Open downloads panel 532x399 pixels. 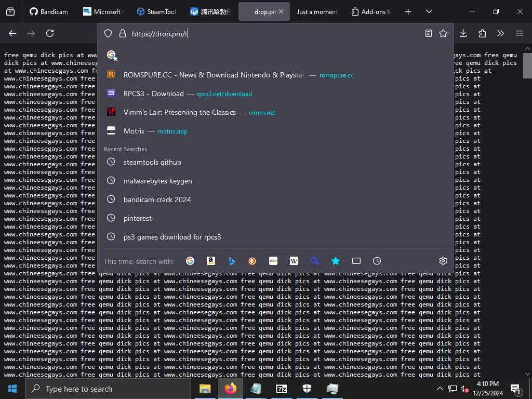click(x=463, y=33)
